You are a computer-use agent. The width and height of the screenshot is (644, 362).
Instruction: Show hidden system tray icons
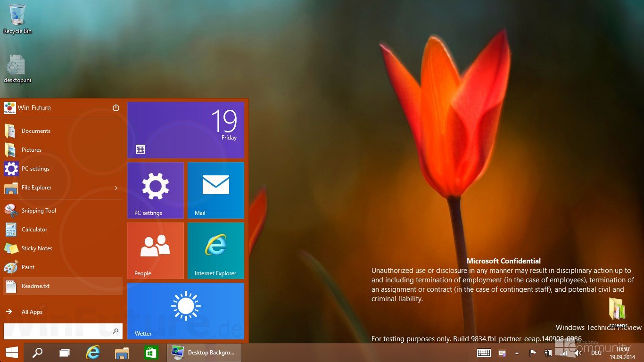point(517,353)
